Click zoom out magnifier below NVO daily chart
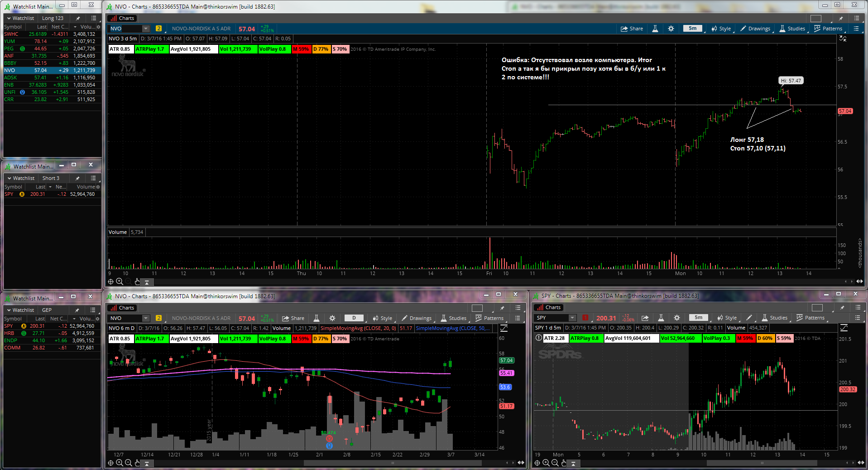Viewport: 868px width, 470px height. pyautogui.click(x=128, y=463)
